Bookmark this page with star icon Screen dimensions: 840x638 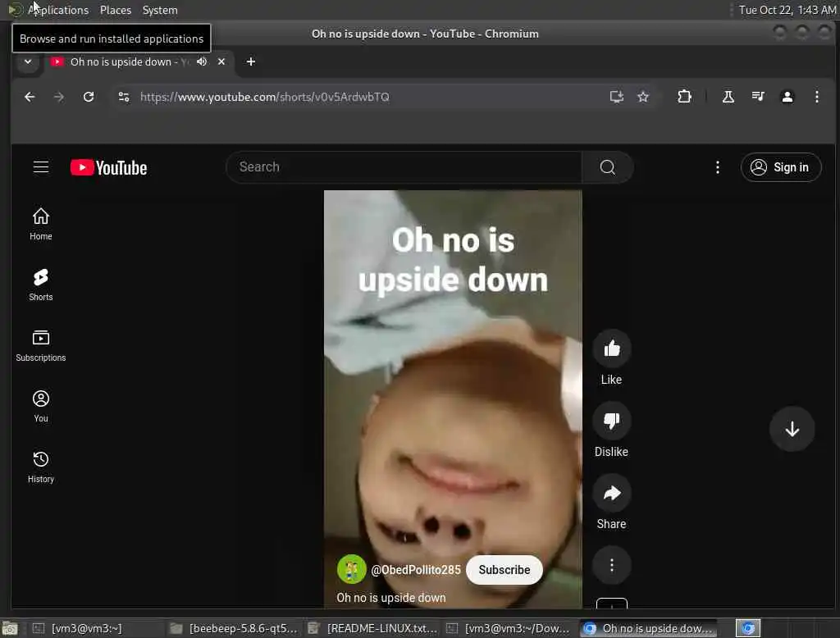[643, 97]
